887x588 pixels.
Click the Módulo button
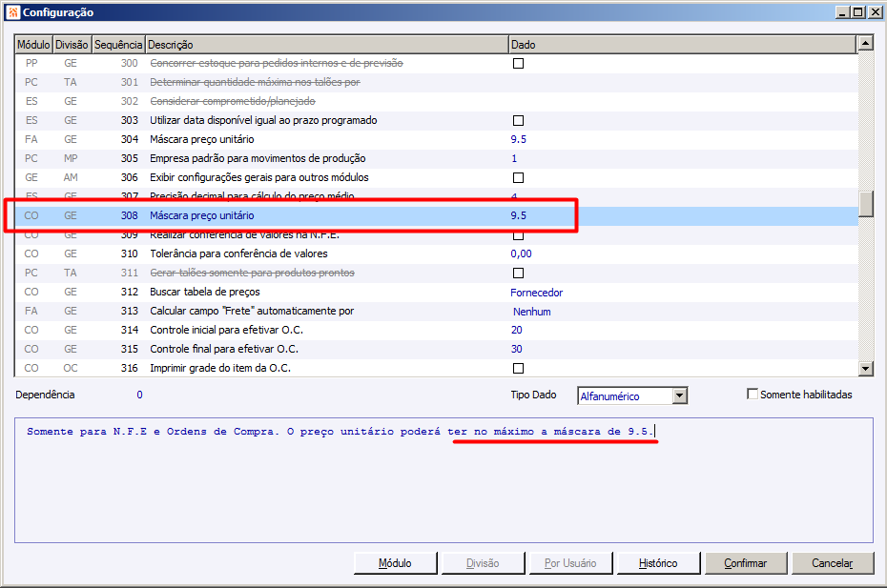tap(395, 563)
